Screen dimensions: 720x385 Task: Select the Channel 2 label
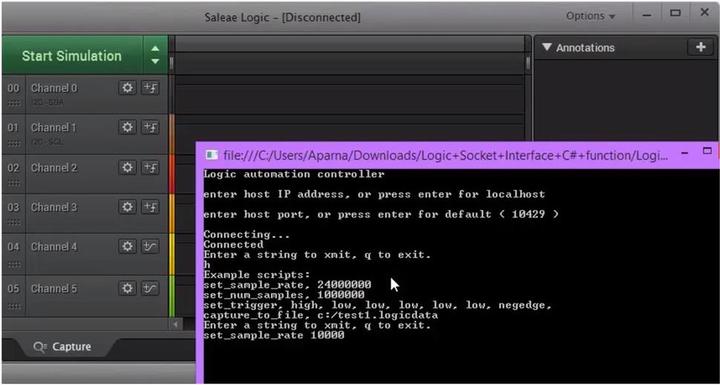(54, 167)
